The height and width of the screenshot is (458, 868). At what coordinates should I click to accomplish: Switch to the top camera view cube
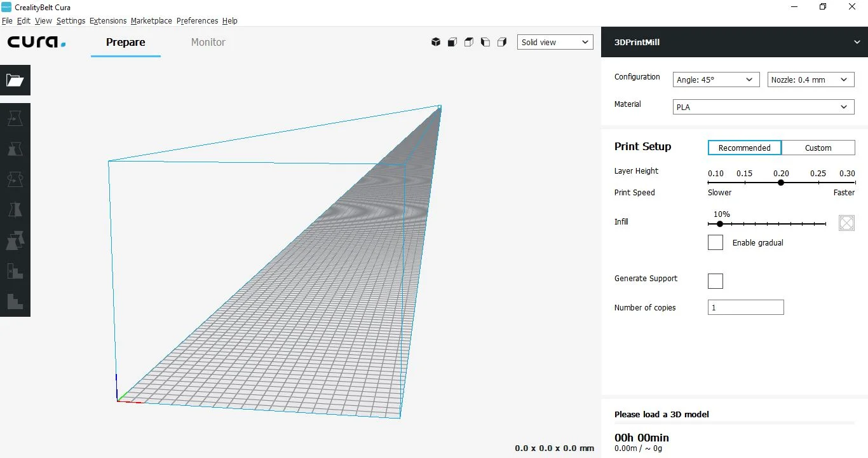(469, 42)
